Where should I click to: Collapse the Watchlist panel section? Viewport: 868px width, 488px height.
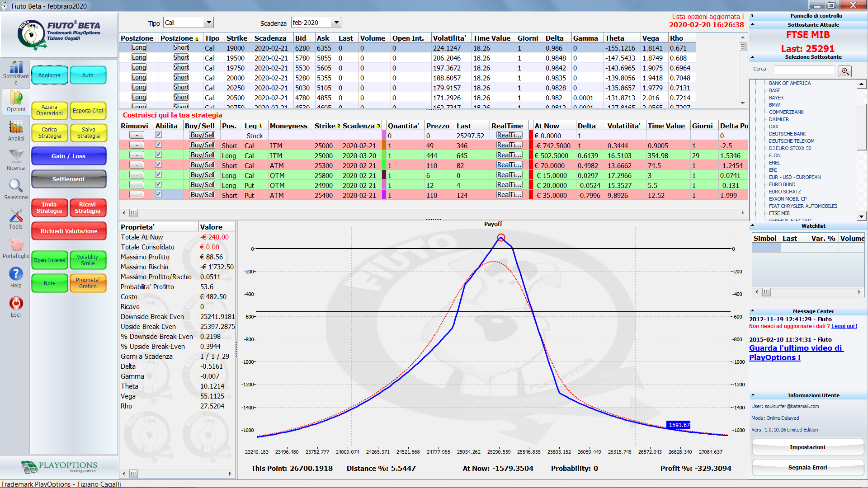coord(753,225)
